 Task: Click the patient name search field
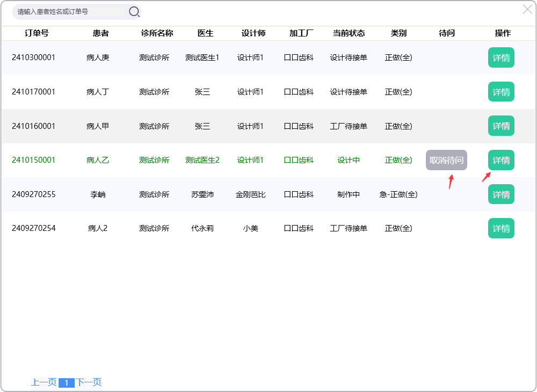pos(70,11)
